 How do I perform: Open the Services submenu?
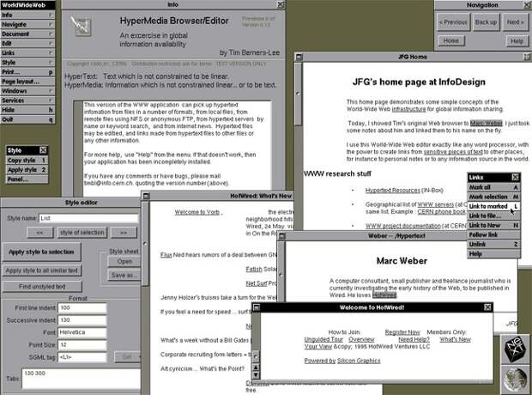pos(27,100)
